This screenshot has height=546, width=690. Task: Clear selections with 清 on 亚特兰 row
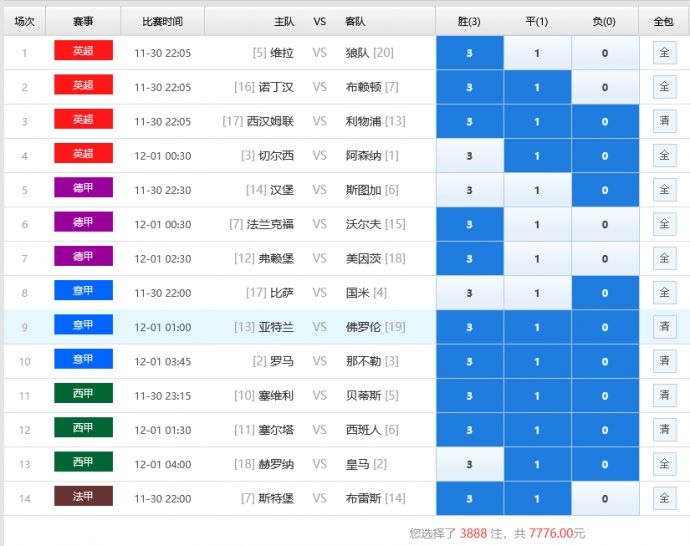coord(664,326)
